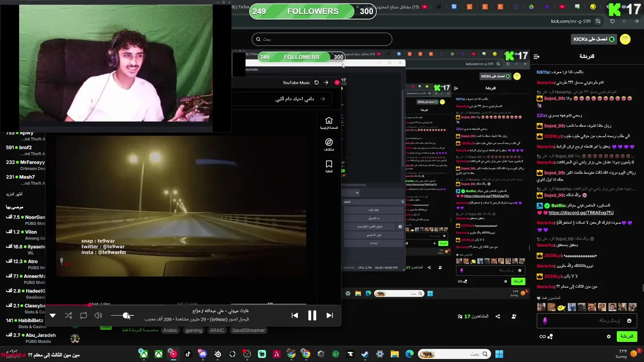Viewport: 644px width, 362px height.
Task: Open Microsoft Edge from taskbar
Action: click(410, 354)
